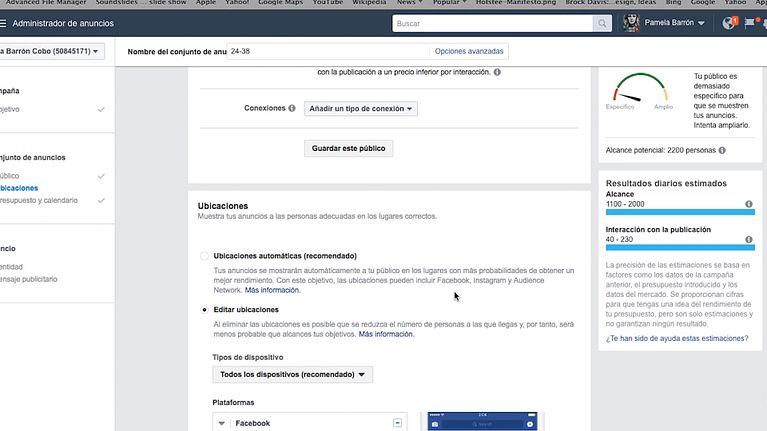Open the globe notifications icon
767x431 pixels.
click(729, 23)
